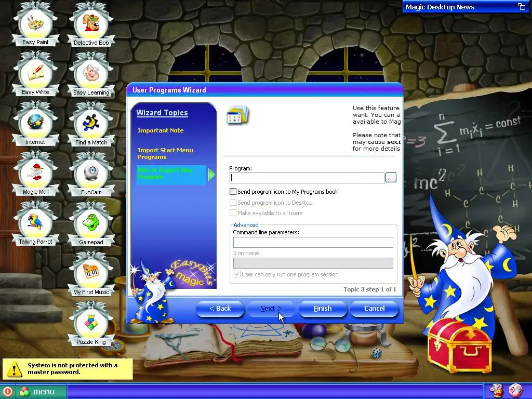Click the User Programs Wizard title bar
Viewport: 532px width, 399px height.
264,90
